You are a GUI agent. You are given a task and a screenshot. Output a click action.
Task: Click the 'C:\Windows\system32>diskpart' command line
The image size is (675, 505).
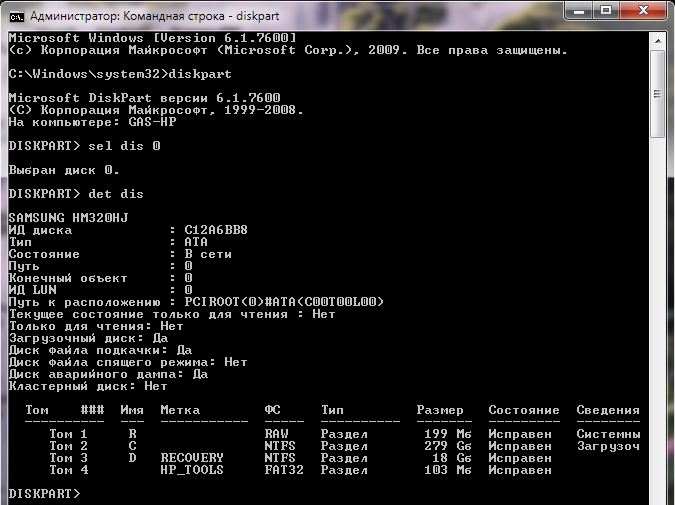(120, 74)
